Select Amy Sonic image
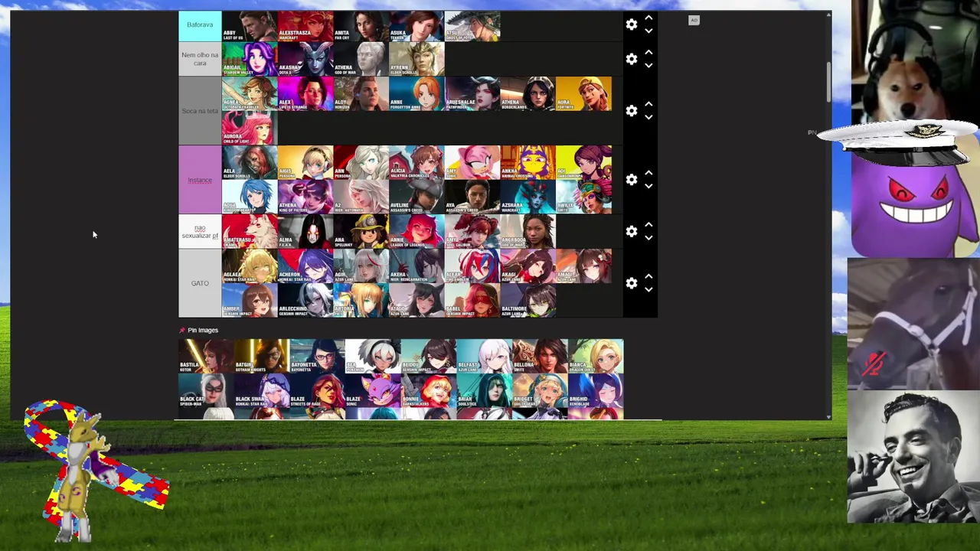980x551 pixels. click(472, 163)
